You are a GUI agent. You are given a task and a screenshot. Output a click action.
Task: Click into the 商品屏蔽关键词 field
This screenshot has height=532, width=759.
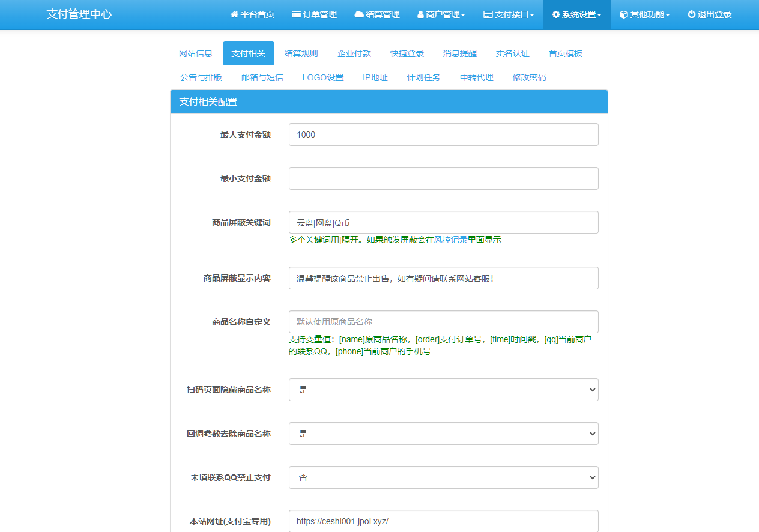coord(444,222)
